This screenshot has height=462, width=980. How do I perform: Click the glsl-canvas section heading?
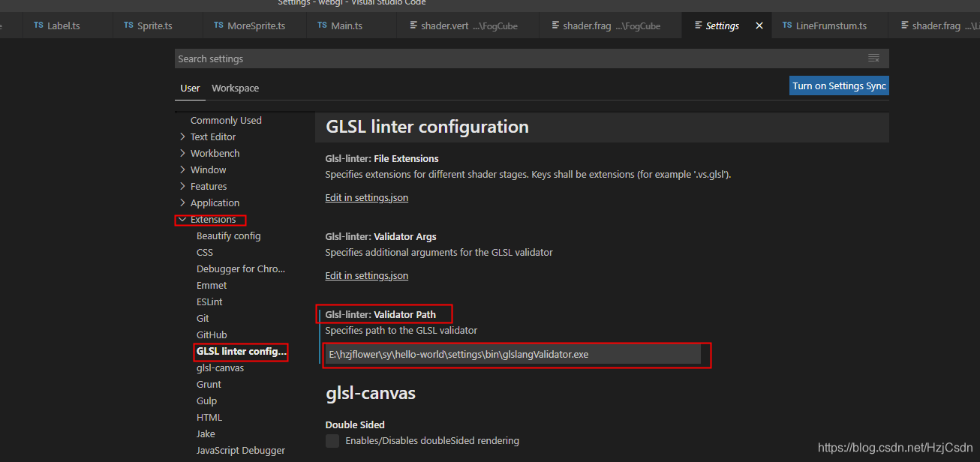[371, 393]
